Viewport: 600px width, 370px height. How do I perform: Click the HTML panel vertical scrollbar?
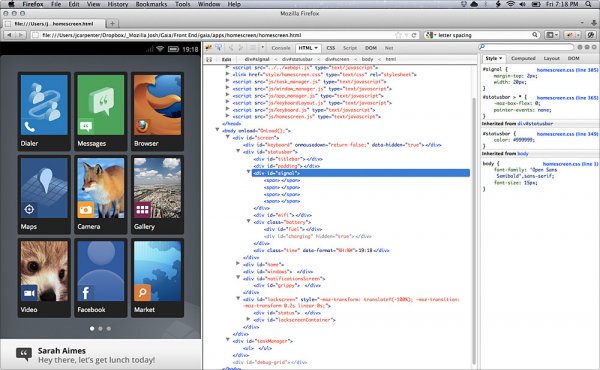pyautogui.click(x=474, y=230)
